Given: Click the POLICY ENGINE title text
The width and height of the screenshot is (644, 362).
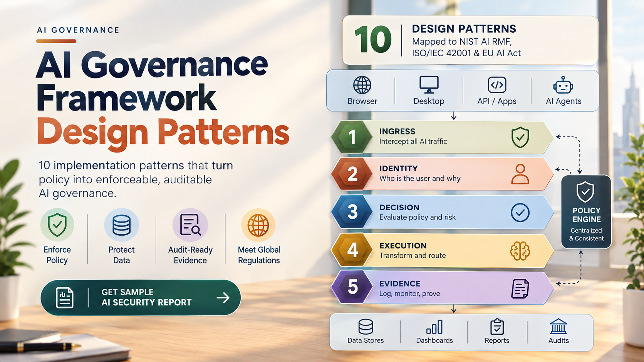Looking at the screenshot, I should [x=587, y=215].
